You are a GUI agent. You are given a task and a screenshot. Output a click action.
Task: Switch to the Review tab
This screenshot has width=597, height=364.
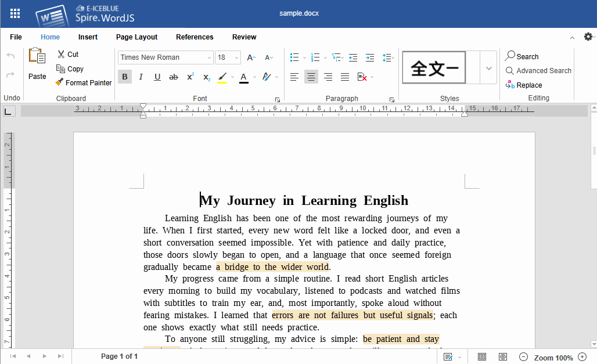coord(244,37)
